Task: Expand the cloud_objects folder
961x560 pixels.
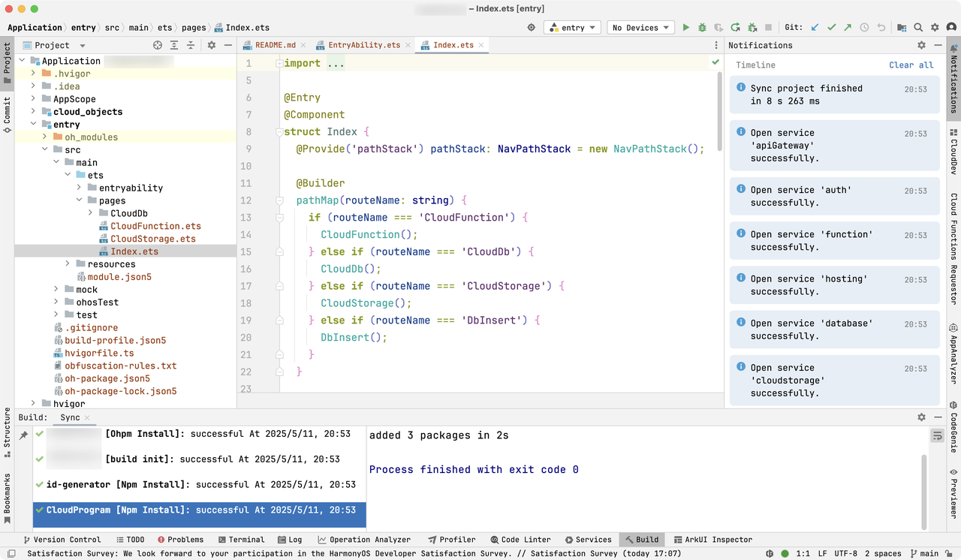Action: pos(34,112)
